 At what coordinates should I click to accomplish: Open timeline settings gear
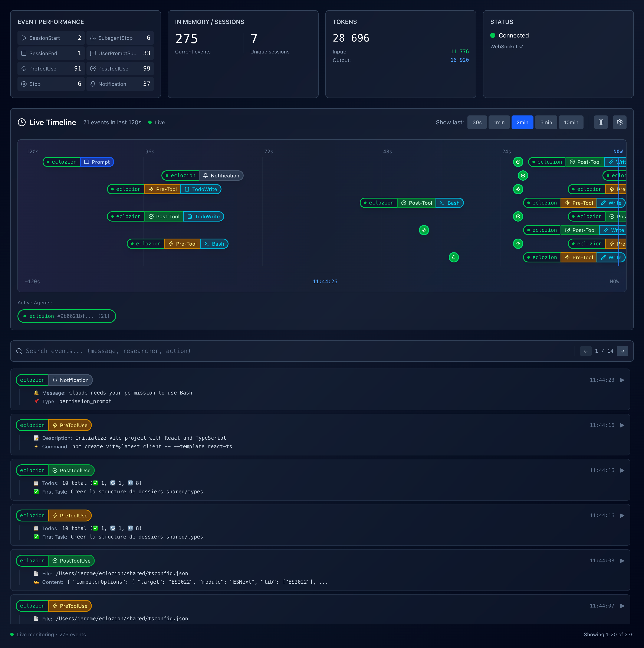(619, 122)
